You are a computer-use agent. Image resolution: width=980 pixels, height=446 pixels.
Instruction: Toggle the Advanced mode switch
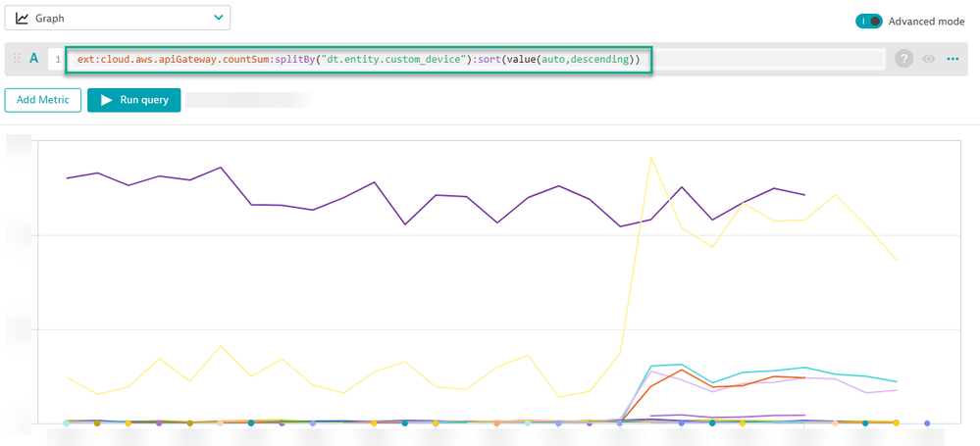click(x=869, y=21)
